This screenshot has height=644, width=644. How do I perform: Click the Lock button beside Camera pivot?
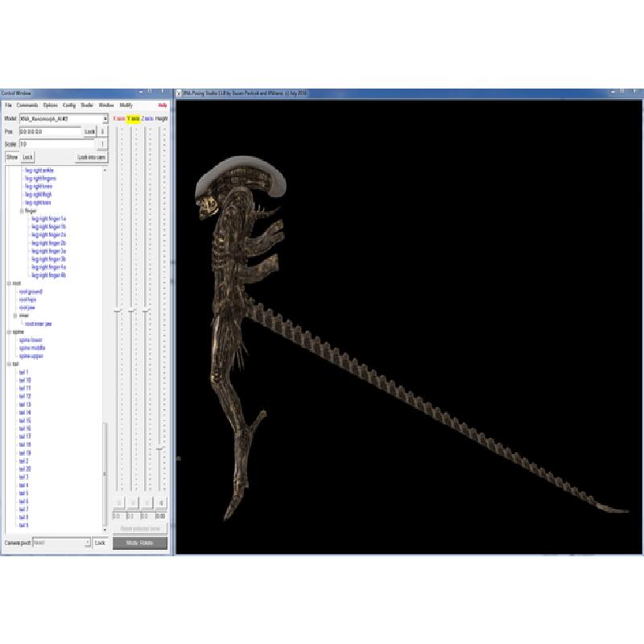point(100,543)
